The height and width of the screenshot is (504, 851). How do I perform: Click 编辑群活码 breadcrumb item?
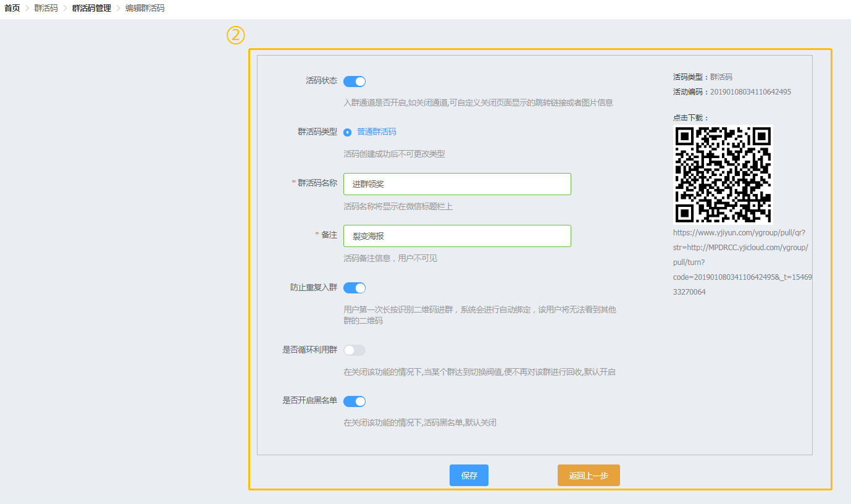click(x=145, y=9)
